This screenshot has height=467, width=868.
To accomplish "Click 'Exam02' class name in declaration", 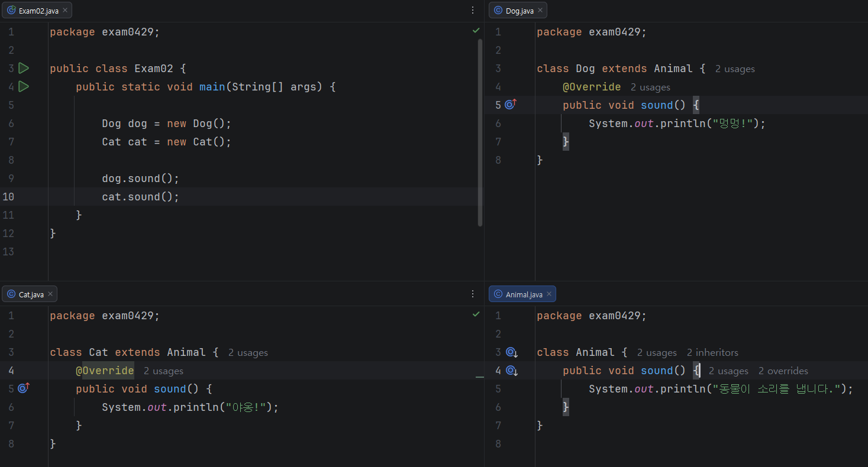I will [154, 69].
